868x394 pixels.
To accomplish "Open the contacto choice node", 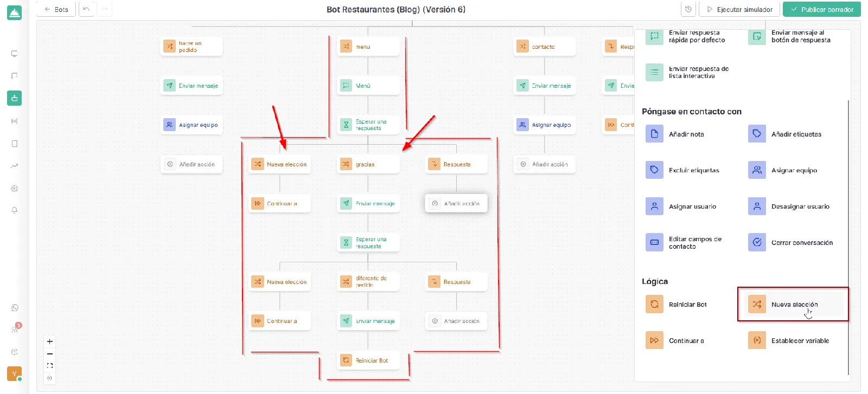I will [x=545, y=47].
